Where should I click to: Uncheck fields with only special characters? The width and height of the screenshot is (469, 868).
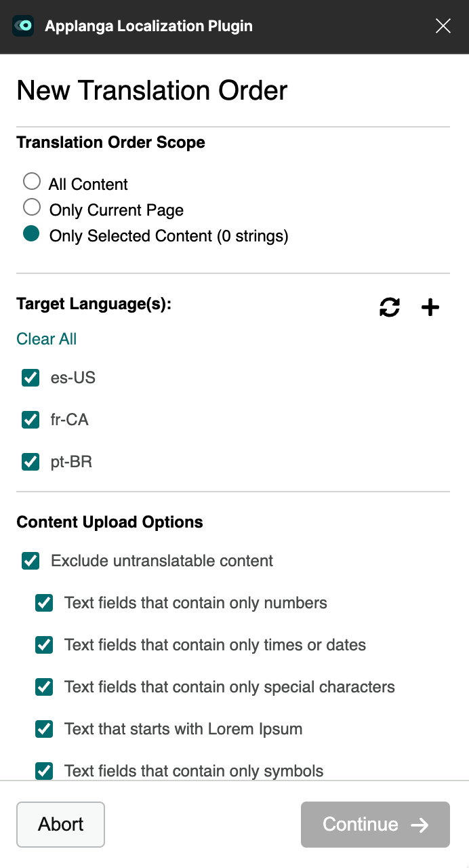[43, 687]
